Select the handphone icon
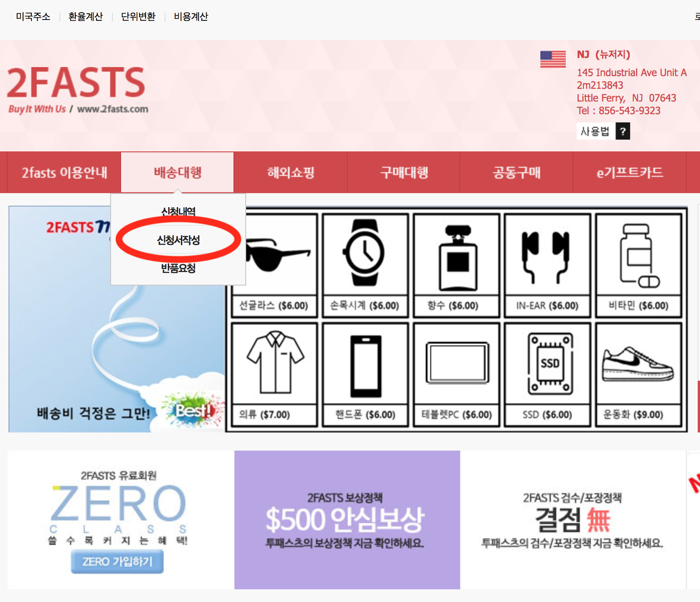700x602 pixels. [365, 366]
